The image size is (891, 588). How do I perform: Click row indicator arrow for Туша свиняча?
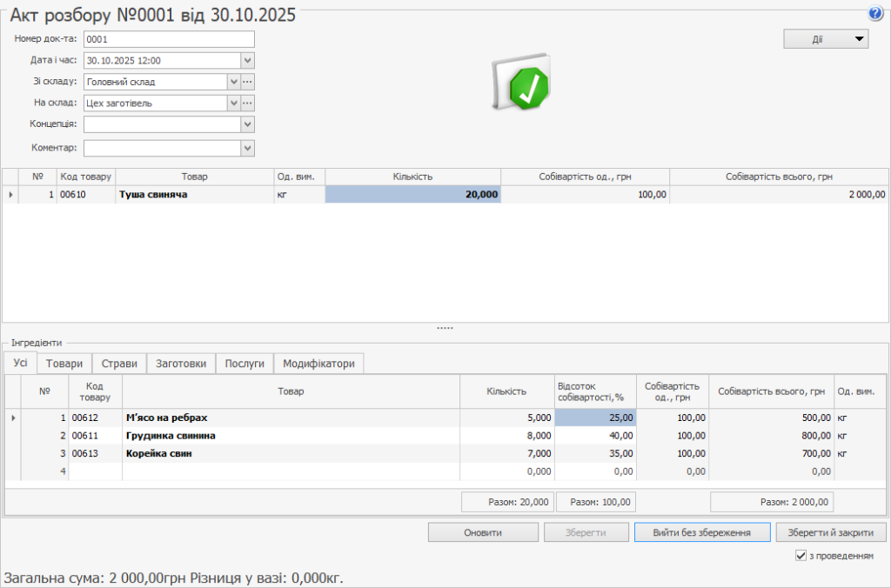pos(10,195)
